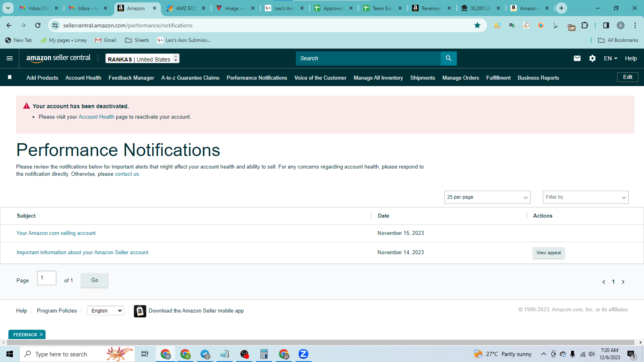
Task: Open the Filter by dropdown
Action: pyautogui.click(x=586, y=197)
